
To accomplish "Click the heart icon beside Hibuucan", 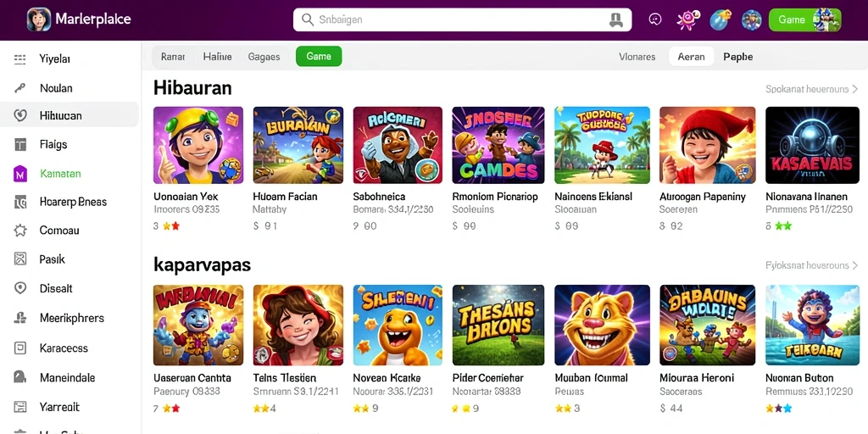I will pyautogui.click(x=20, y=115).
